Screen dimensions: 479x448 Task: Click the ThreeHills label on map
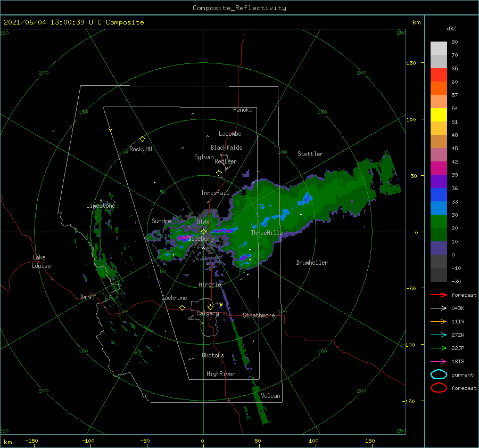[x=267, y=233]
